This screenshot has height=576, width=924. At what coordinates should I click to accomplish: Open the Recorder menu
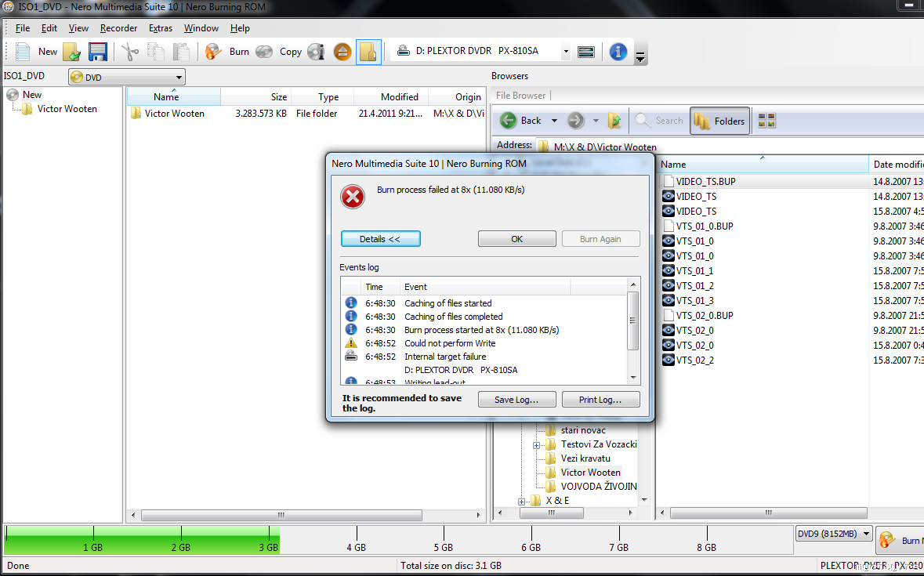click(x=118, y=27)
